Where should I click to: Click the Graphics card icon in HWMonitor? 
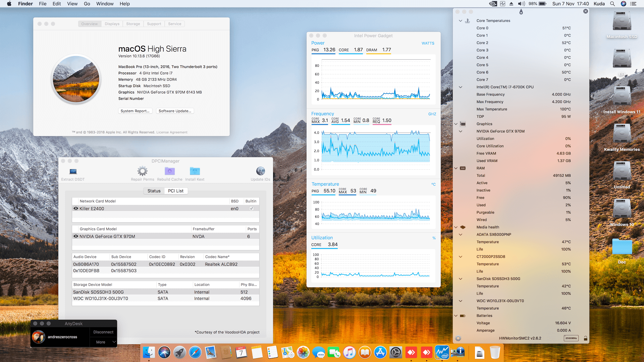(463, 124)
